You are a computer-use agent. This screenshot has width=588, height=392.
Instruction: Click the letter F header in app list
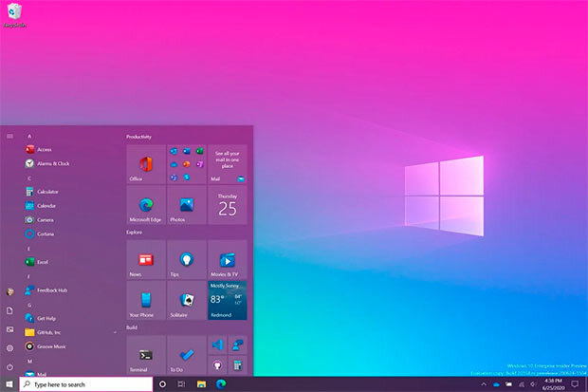pyautogui.click(x=28, y=277)
